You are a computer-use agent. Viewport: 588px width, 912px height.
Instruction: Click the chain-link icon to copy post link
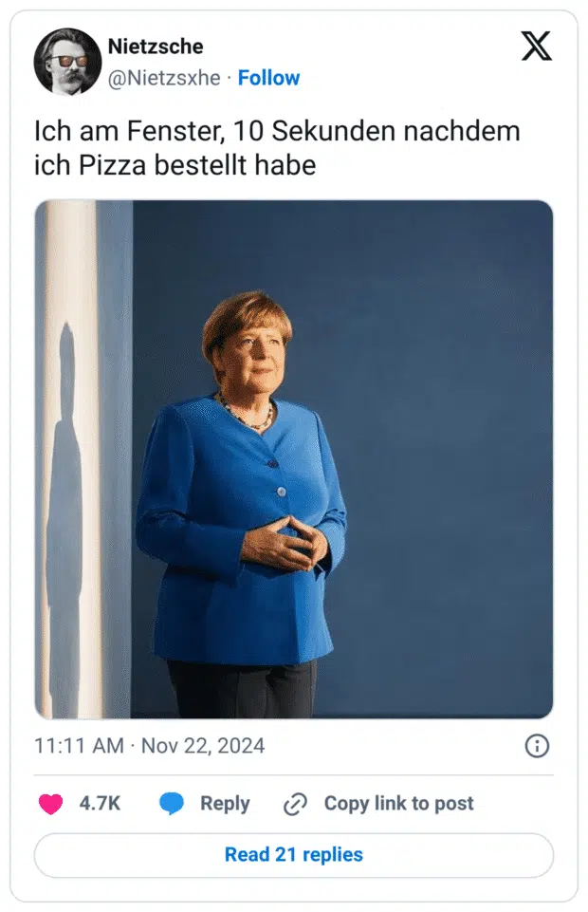(294, 802)
